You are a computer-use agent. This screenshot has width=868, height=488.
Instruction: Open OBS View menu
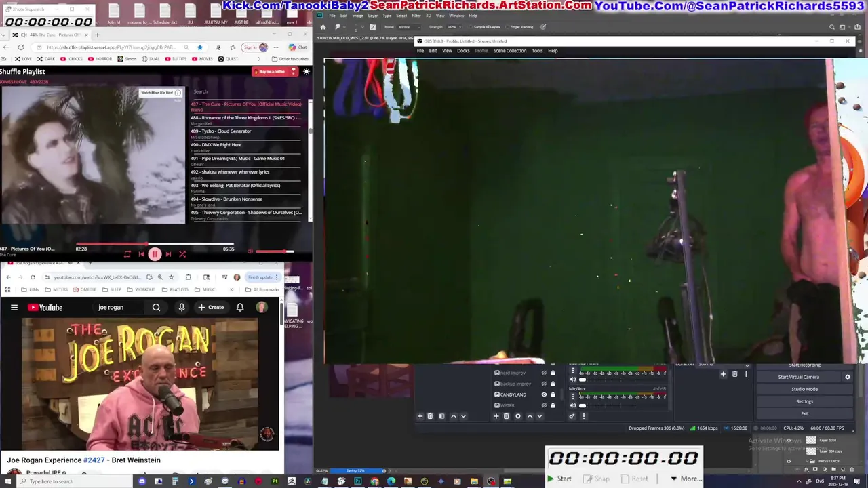coord(447,51)
